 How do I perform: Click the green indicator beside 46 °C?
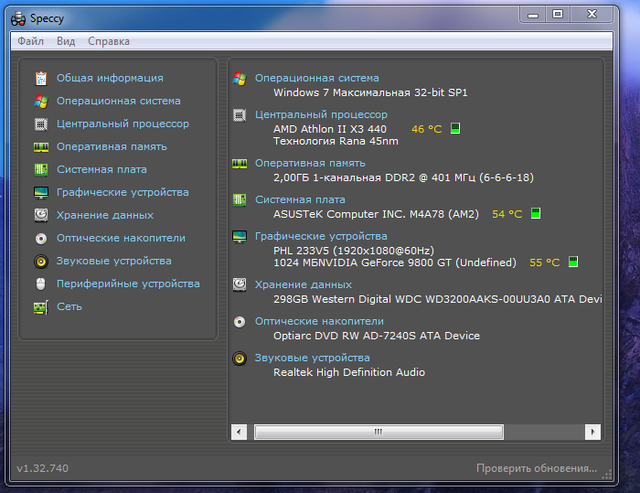pos(455,129)
